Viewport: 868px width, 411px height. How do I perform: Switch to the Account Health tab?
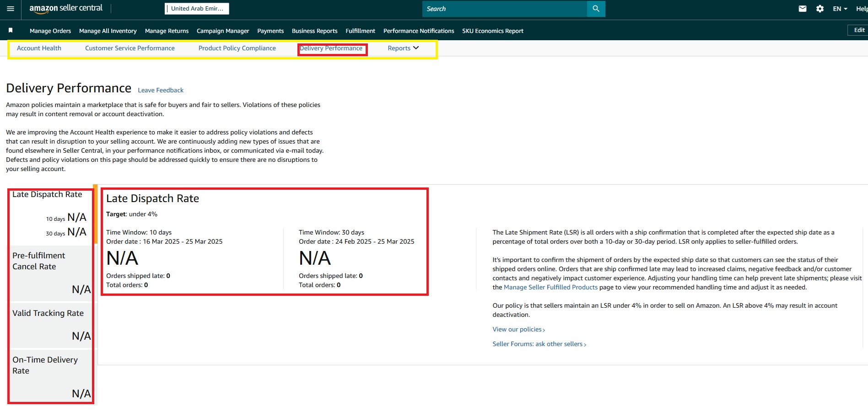click(x=39, y=48)
